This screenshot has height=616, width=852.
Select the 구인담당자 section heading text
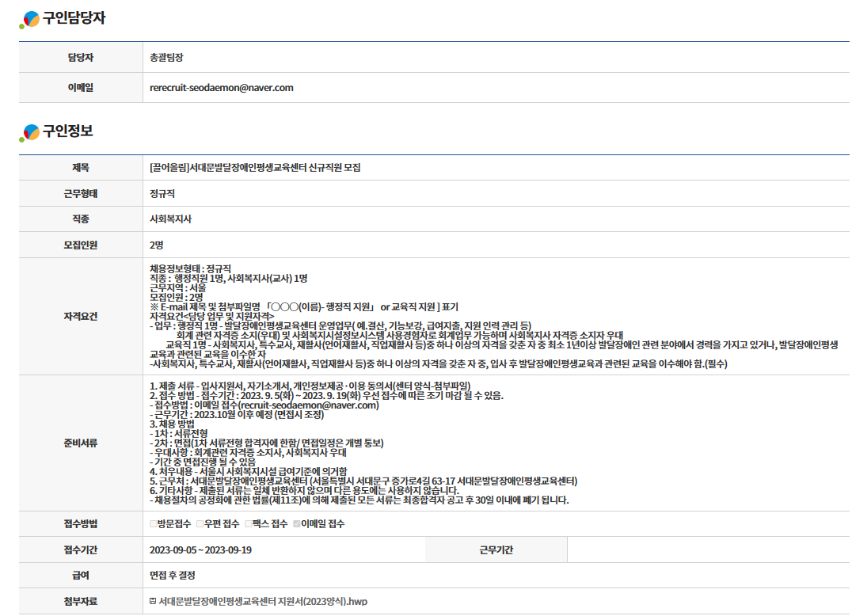pos(74,19)
